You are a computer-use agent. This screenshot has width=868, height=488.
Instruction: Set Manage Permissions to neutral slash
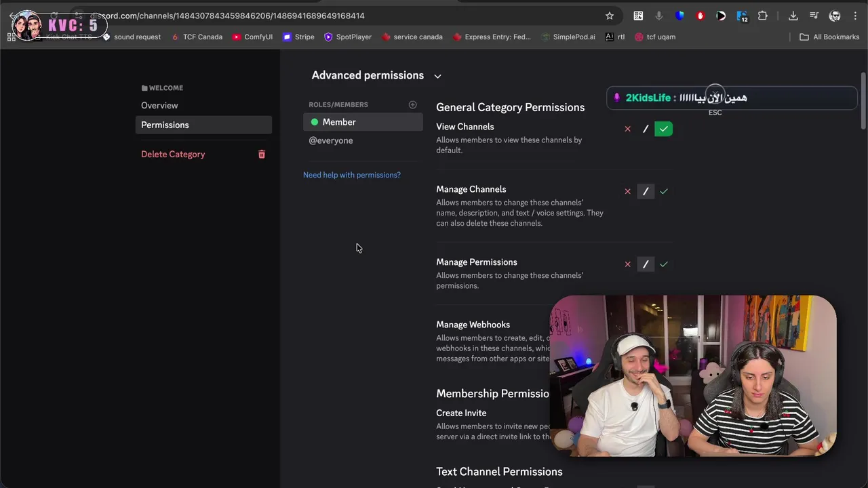646,264
